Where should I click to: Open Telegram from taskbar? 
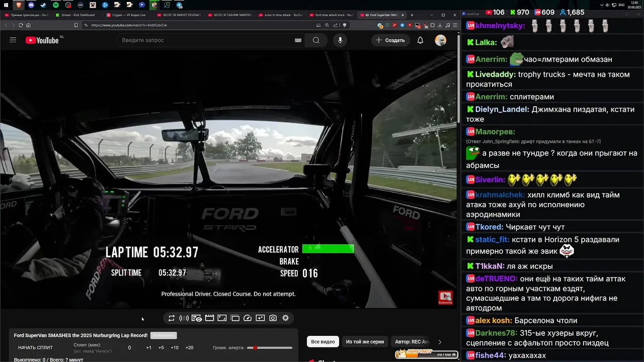[x=179, y=5]
